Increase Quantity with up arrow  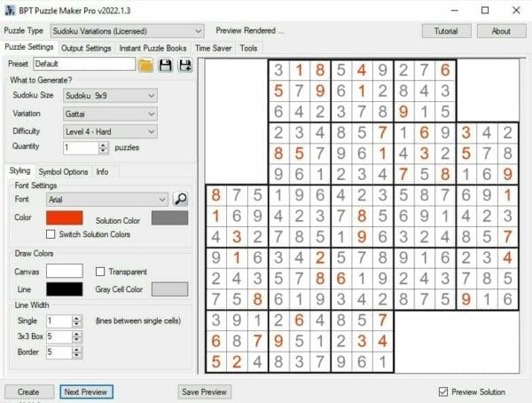click(x=104, y=145)
